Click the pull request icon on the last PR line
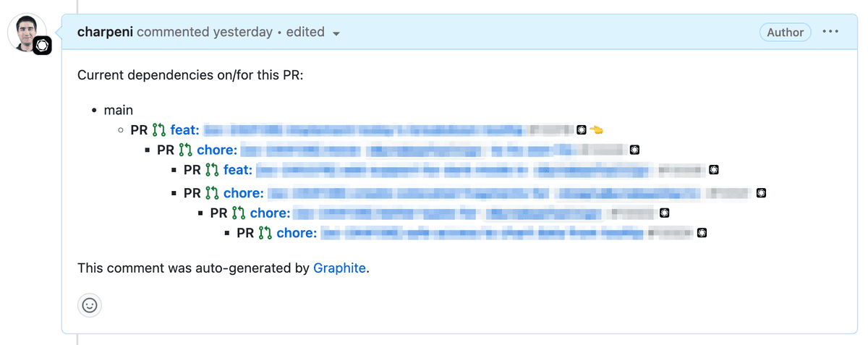868x345 pixels. click(265, 233)
